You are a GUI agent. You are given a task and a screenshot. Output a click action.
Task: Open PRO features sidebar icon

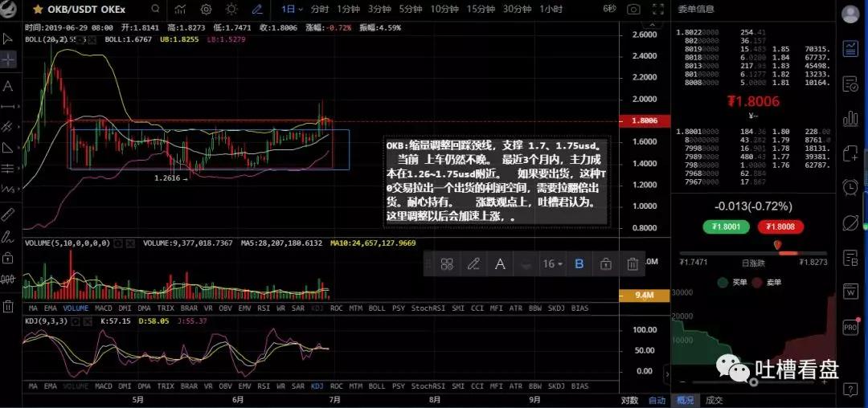point(850,327)
